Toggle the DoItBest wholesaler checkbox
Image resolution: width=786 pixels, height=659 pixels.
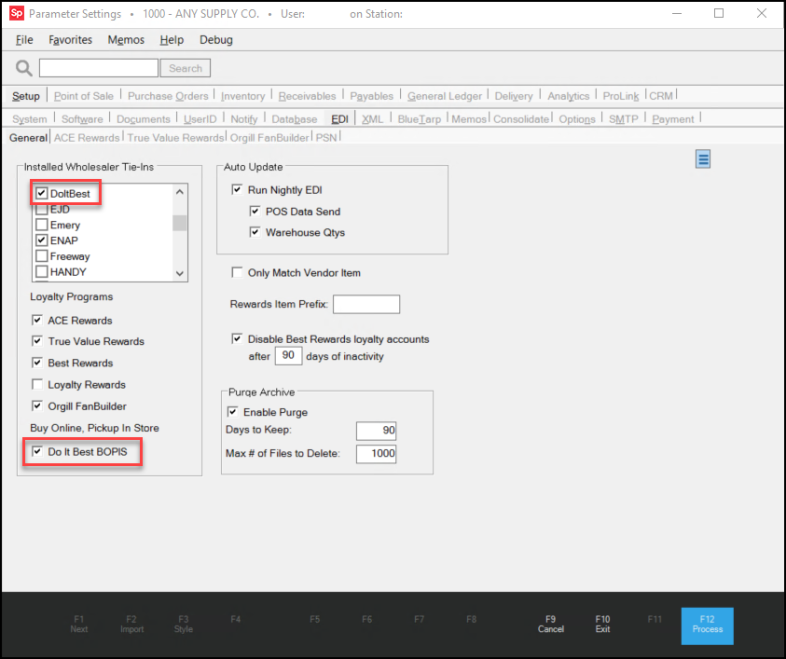pyautogui.click(x=41, y=193)
